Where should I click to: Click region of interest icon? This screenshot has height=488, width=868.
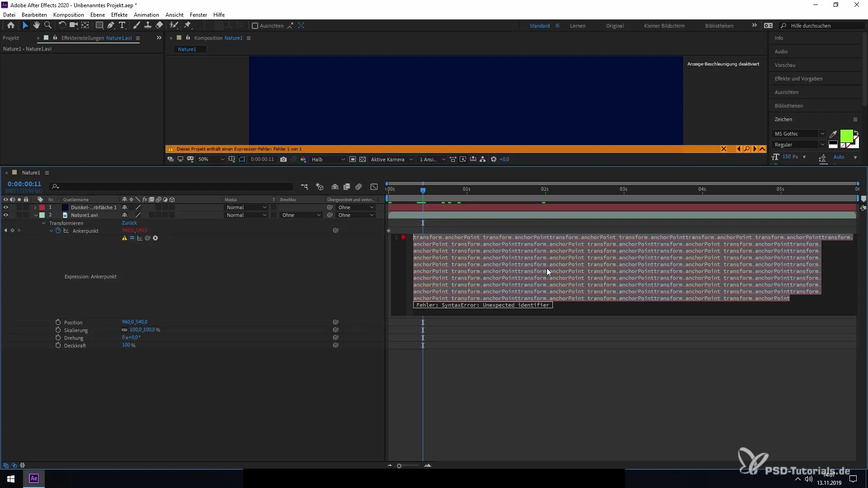pyautogui.click(x=353, y=160)
